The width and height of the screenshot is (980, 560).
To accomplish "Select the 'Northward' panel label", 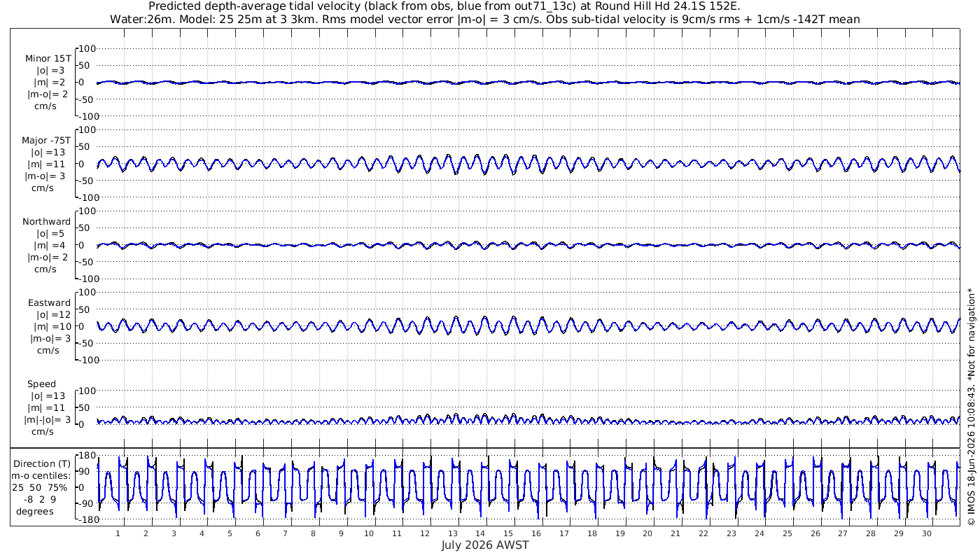I will tap(47, 222).
